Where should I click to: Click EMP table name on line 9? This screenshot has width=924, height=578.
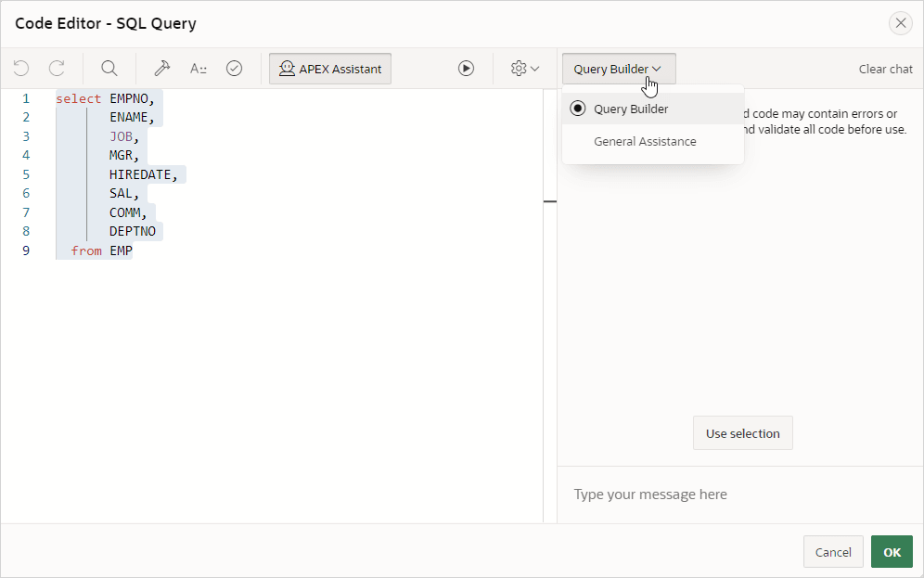[121, 250]
